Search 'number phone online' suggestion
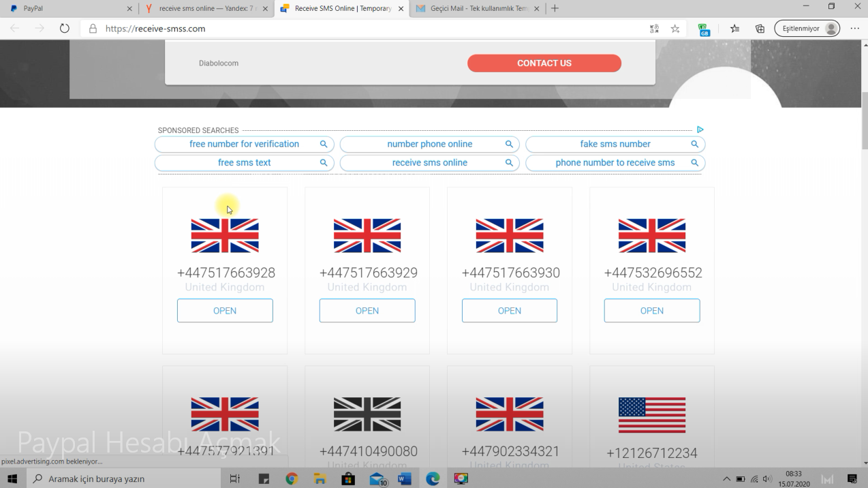Viewport: 868px width, 488px height. pos(430,144)
